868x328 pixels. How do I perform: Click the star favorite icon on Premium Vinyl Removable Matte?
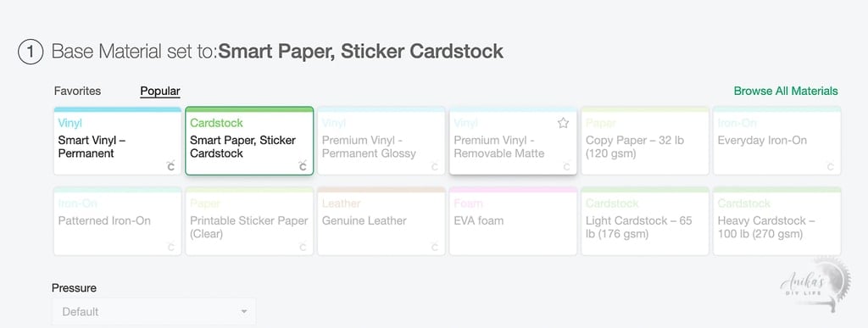coord(563,123)
